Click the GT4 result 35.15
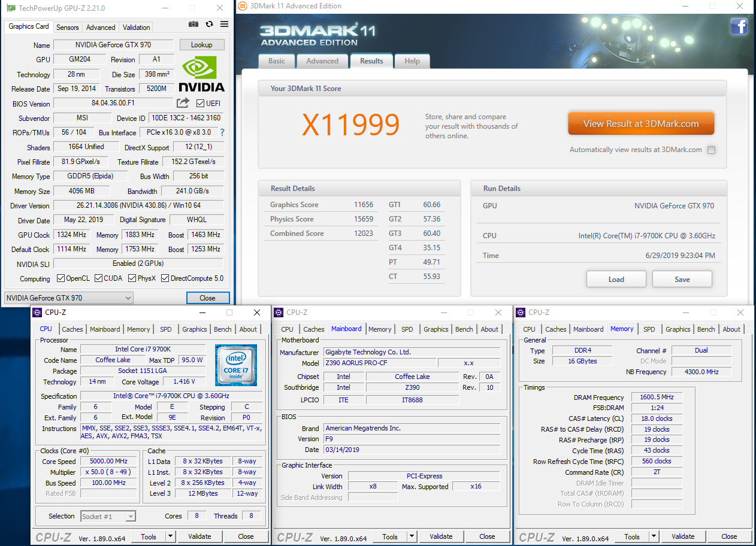756x546 pixels. coord(431,248)
